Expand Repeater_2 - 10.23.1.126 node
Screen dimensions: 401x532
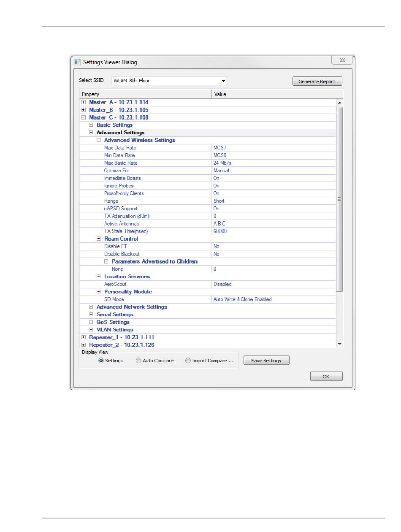pos(84,345)
